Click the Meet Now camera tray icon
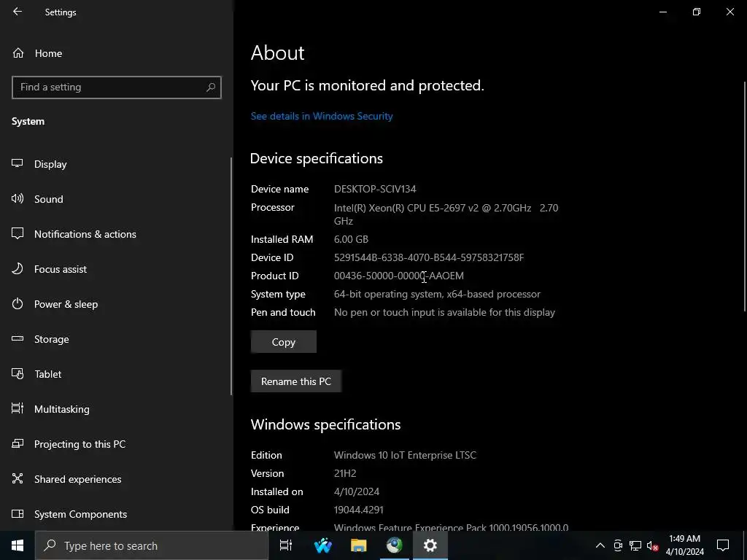The image size is (747, 560). pos(618,545)
